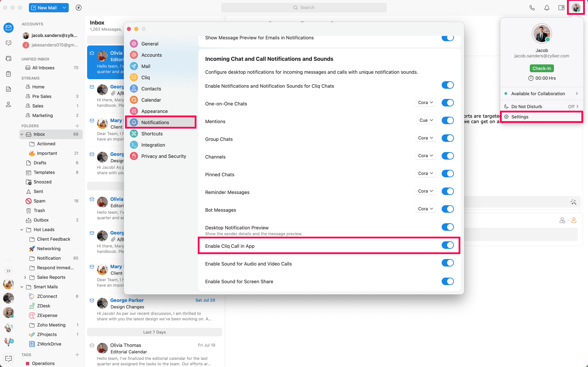Open Privacy and Security settings section
This screenshot has height=367, width=588.
(164, 156)
